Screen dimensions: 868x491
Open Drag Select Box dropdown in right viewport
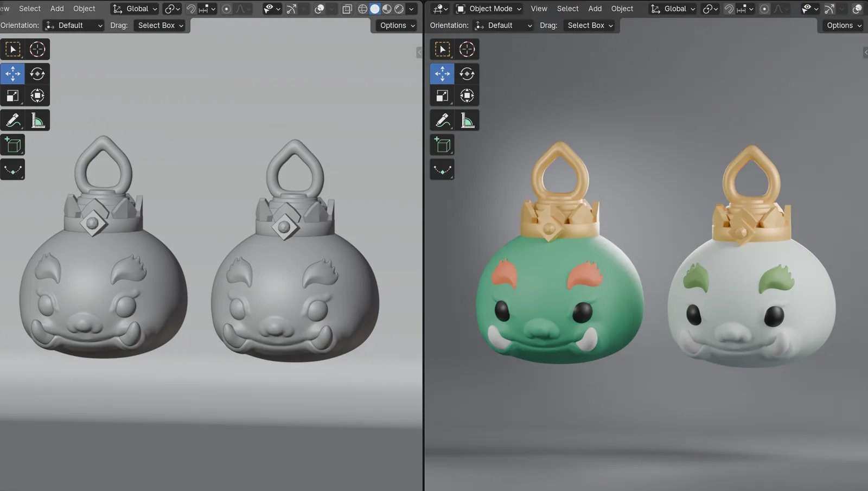tap(589, 25)
